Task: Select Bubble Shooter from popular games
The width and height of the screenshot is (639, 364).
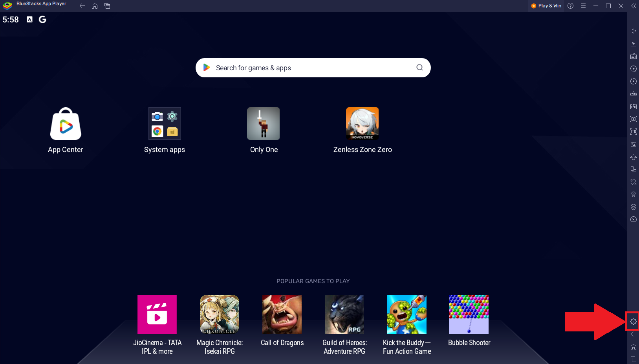Action: pyautogui.click(x=469, y=315)
